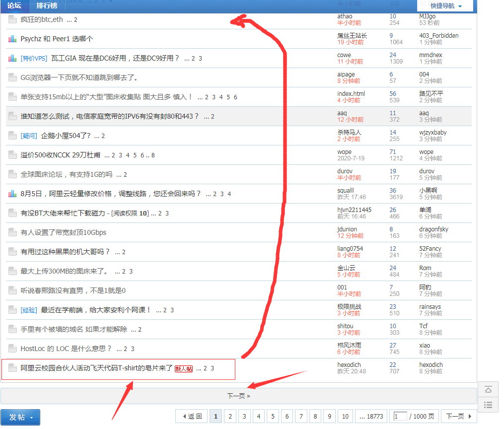Open page 8 of 溢价500收NCCK thread
Image resolution: width=504 pixels, height=429 pixels.
pos(153,155)
